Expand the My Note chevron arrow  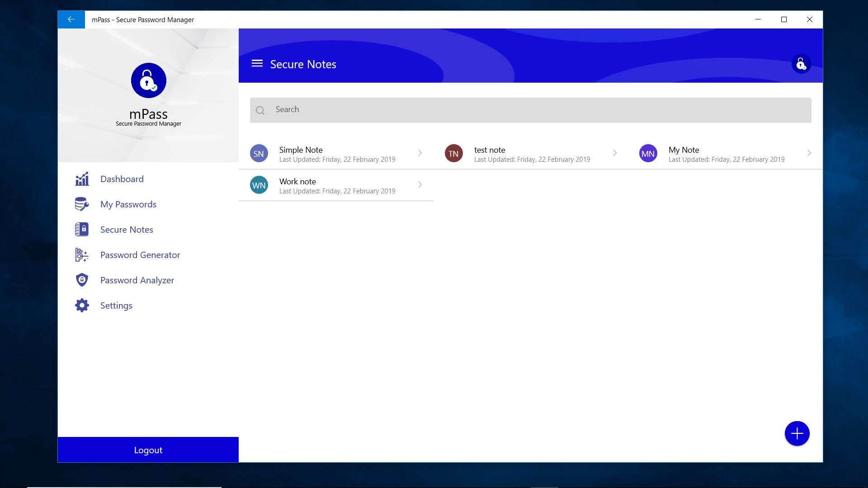coord(809,153)
